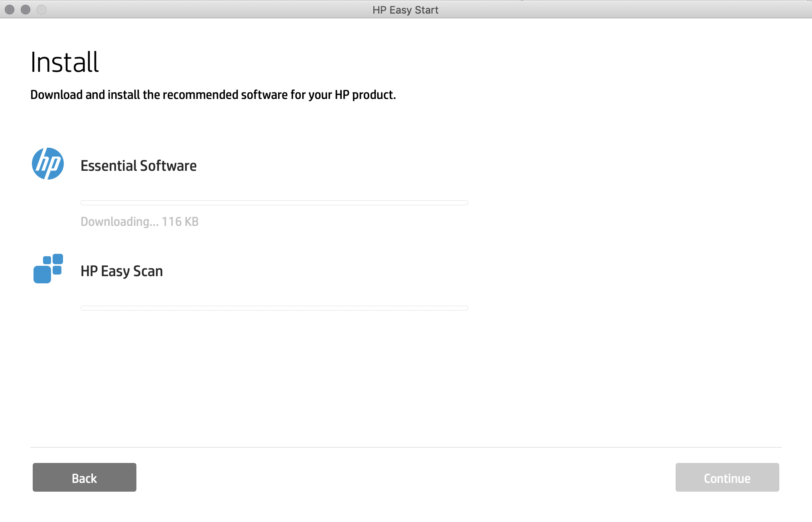Click the blue HP logo icon

(48, 164)
